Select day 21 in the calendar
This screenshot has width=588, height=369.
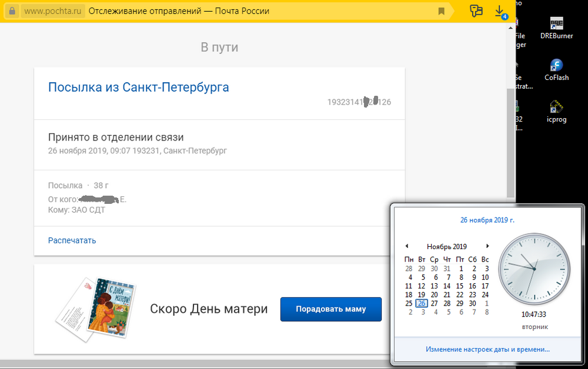click(447, 295)
